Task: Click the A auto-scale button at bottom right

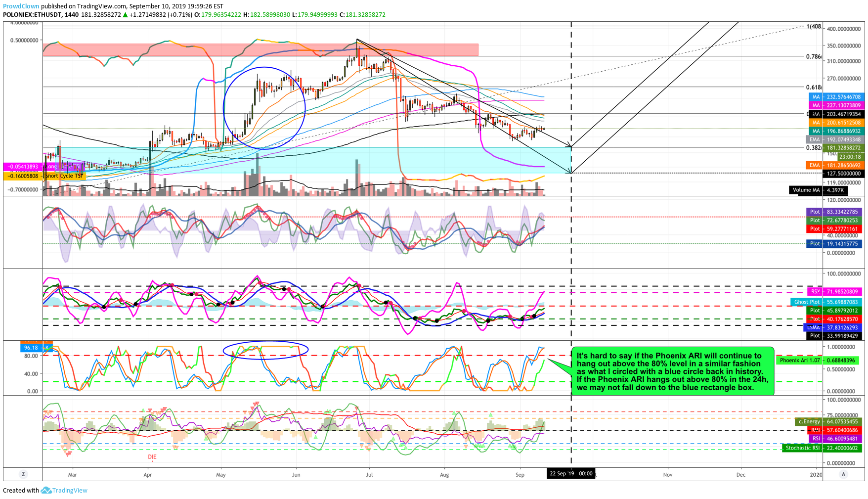Action: [x=843, y=474]
